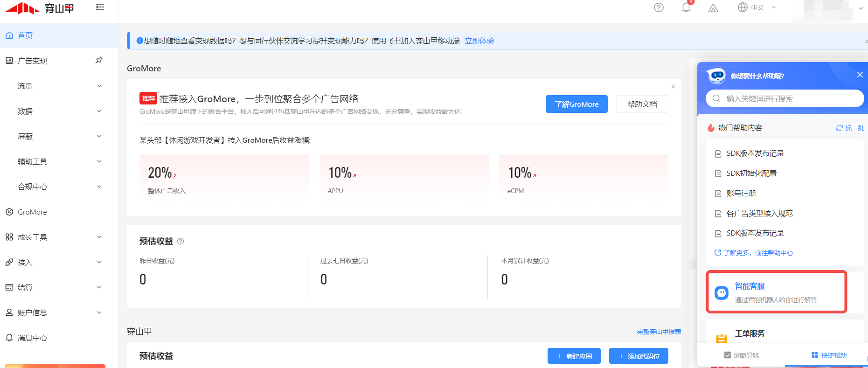Click the 广告变现 chart icon

coord(9,61)
